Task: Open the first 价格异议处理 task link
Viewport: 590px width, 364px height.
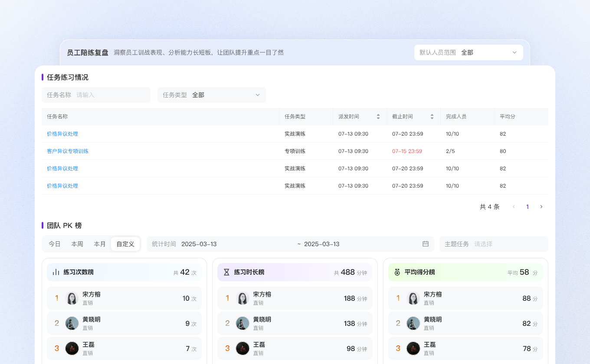Action: pos(62,134)
